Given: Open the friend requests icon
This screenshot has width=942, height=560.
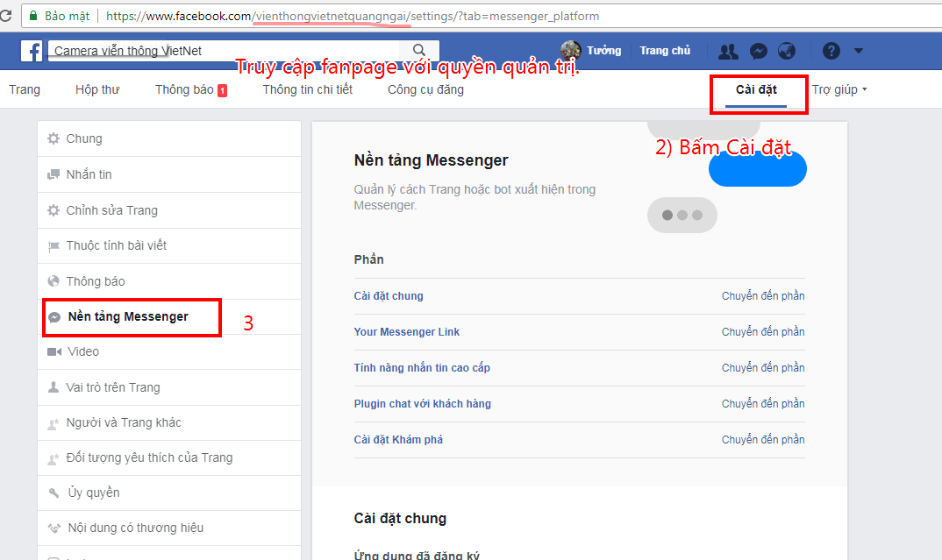Looking at the screenshot, I should 728,51.
